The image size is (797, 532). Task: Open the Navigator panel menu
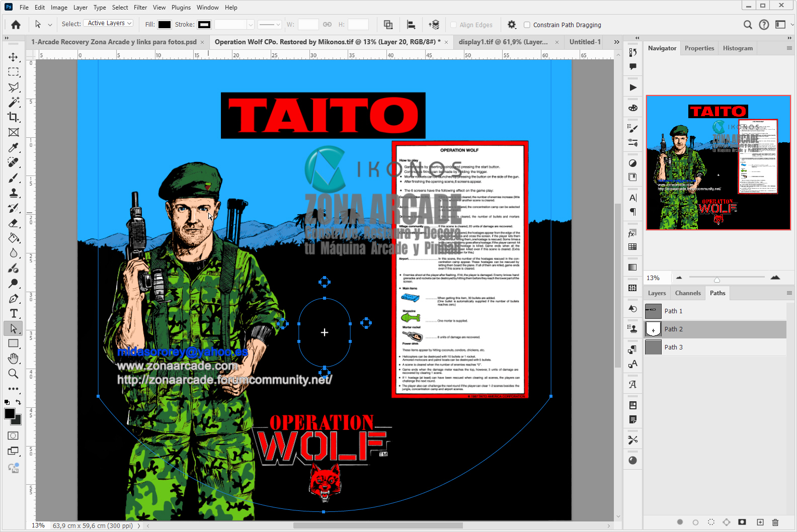point(789,48)
